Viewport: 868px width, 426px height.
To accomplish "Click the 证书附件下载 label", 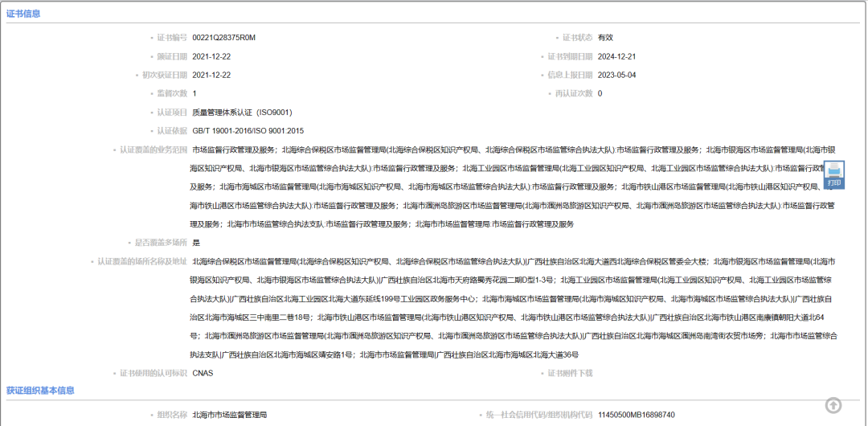I will point(570,374).
